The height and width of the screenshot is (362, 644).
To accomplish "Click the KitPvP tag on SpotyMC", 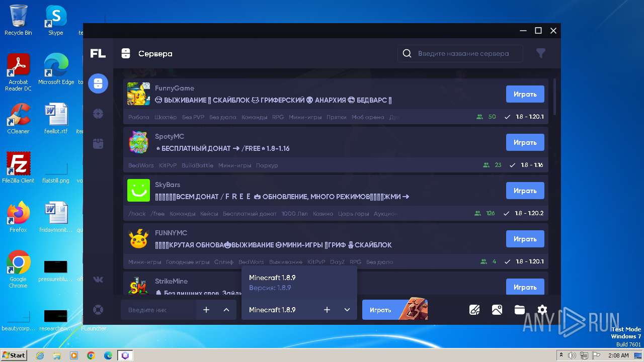I will click(x=168, y=165).
